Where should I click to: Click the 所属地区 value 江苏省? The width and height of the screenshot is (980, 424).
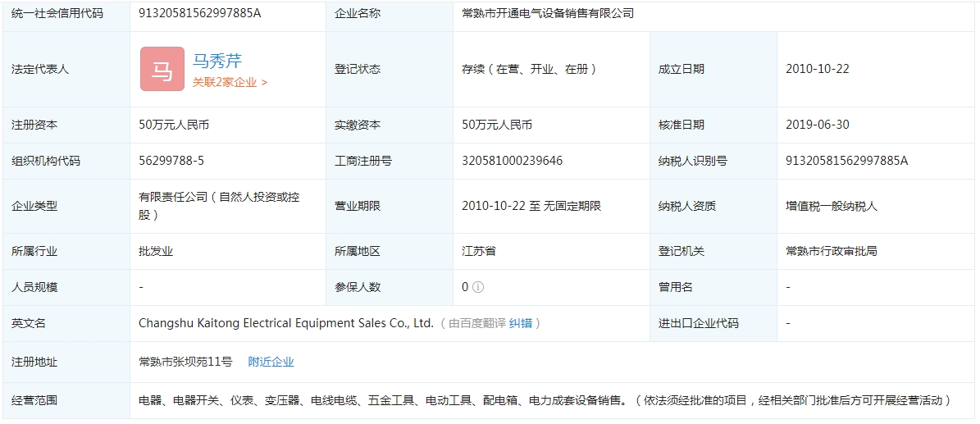tap(479, 251)
